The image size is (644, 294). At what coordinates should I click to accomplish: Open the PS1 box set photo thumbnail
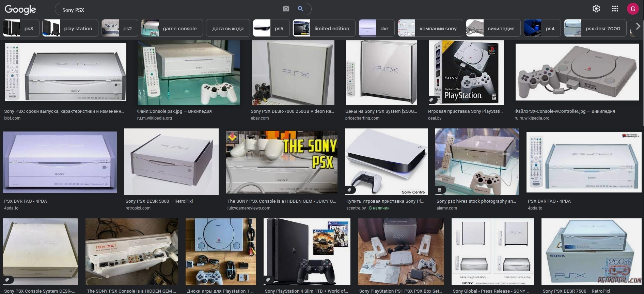pyautogui.click(x=401, y=252)
